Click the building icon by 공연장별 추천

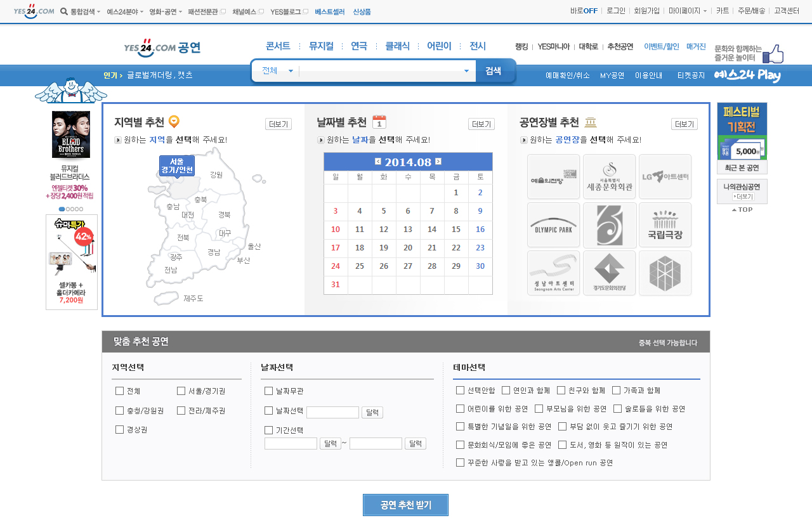point(591,122)
